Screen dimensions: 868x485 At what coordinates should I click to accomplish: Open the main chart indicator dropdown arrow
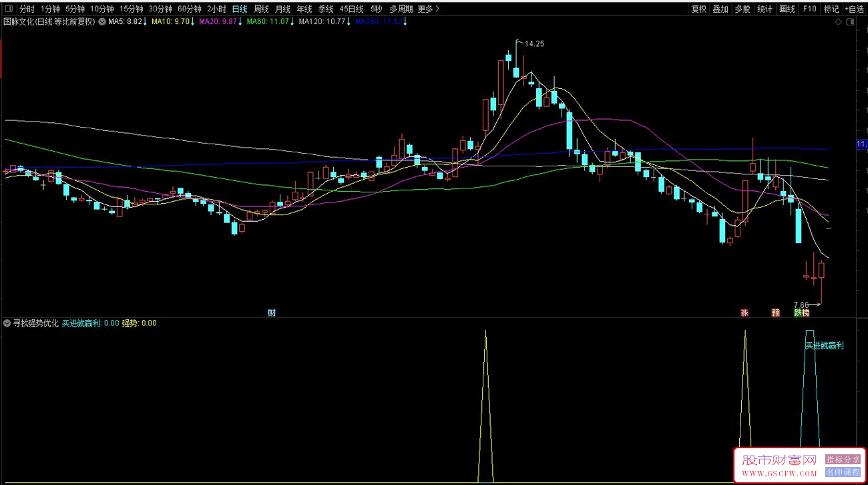(101, 21)
